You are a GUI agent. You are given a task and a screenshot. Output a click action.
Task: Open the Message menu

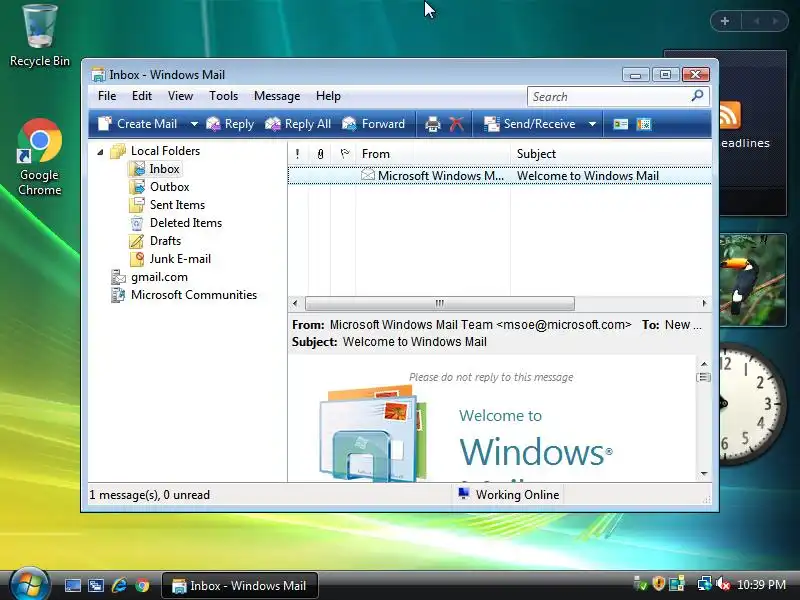pos(277,96)
